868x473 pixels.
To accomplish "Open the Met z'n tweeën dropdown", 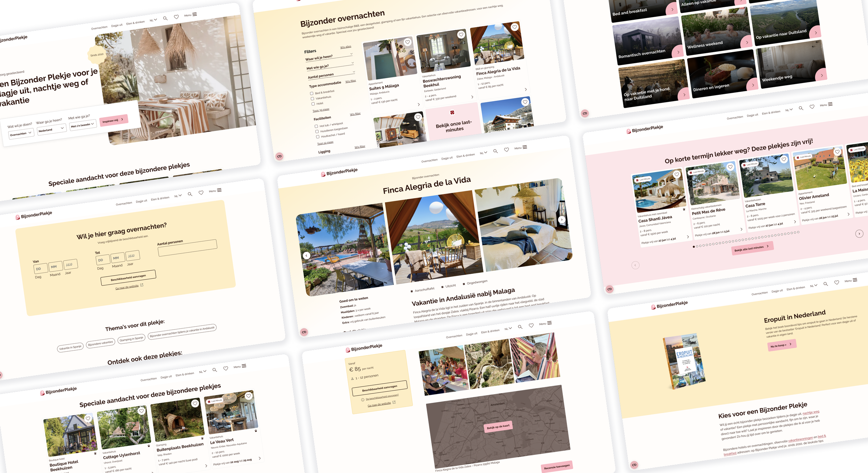I will [82, 125].
